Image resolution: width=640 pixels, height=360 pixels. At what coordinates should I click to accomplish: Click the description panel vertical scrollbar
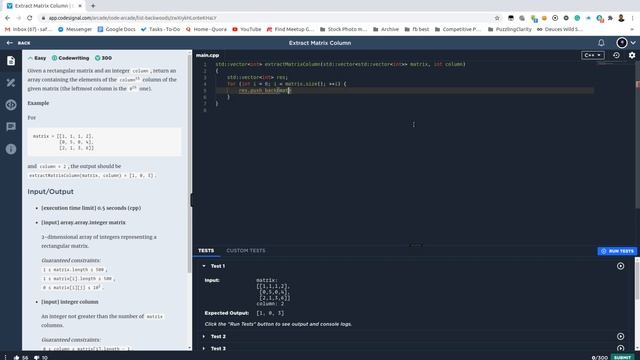pyautogui.click(x=189, y=163)
